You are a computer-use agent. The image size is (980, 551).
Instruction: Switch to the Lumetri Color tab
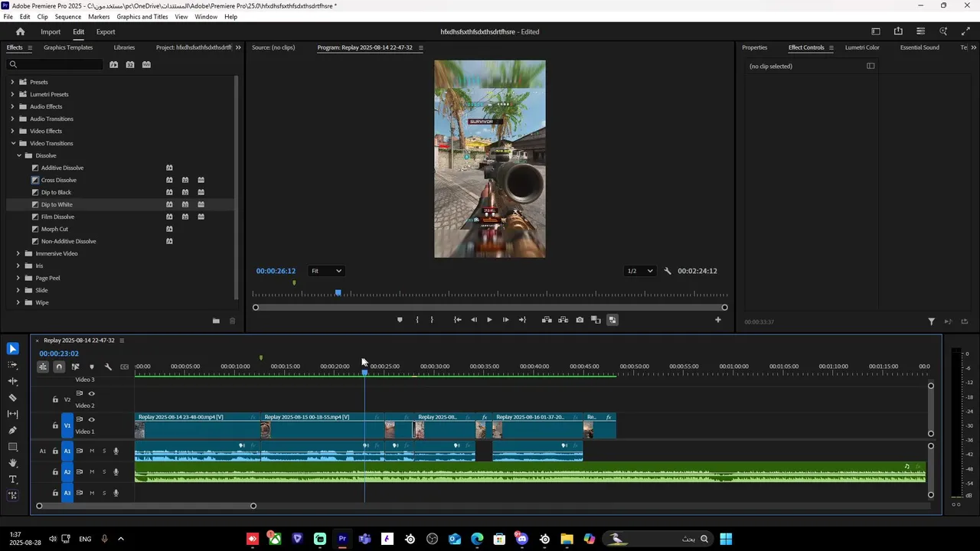click(862, 47)
